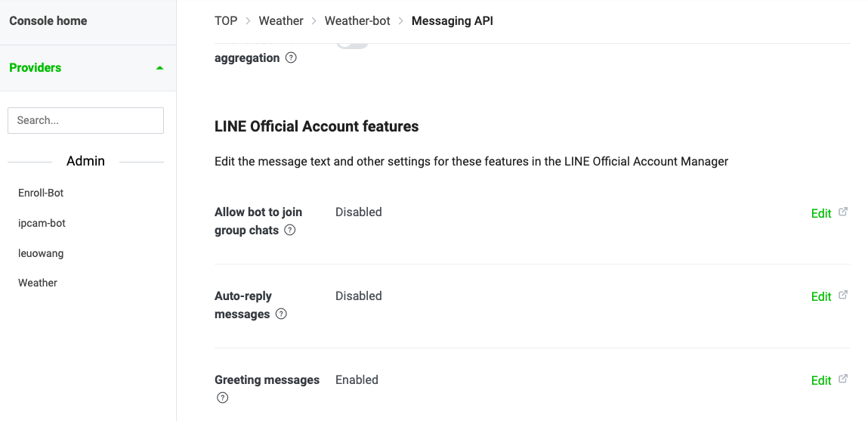Select leuowang provider

point(41,253)
